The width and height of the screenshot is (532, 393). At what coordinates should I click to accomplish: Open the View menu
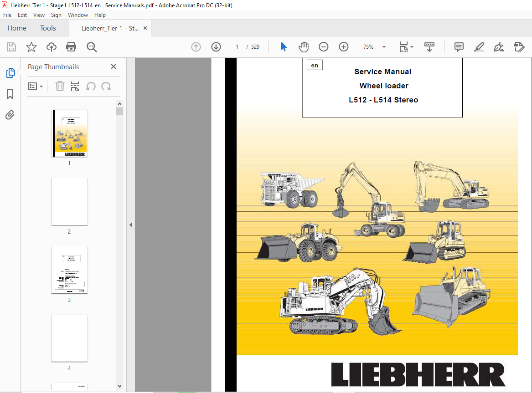tap(39, 15)
